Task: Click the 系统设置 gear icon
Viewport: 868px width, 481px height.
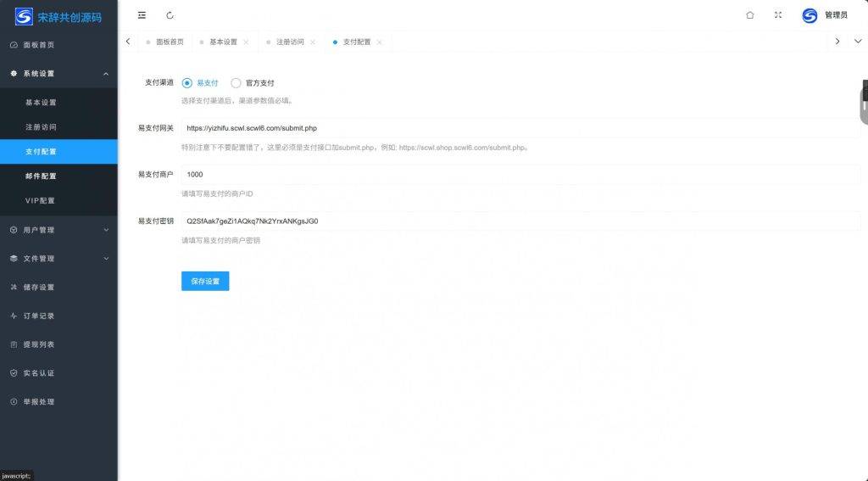Action: point(14,73)
